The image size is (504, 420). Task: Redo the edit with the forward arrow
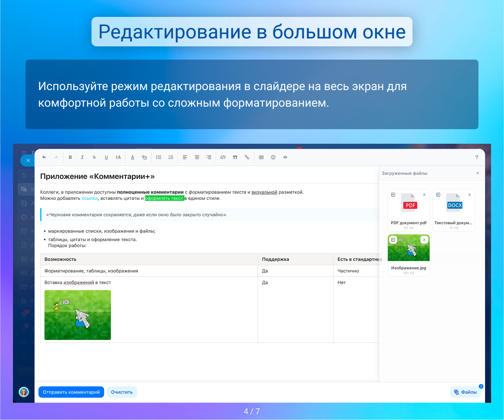pyautogui.click(x=56, y=157)
